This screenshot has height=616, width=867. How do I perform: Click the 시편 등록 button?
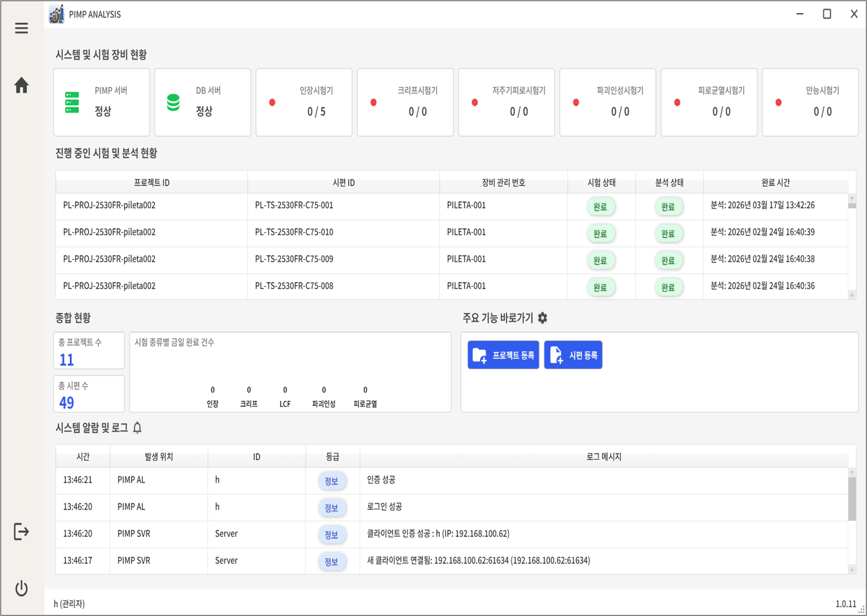coord(573,355)
